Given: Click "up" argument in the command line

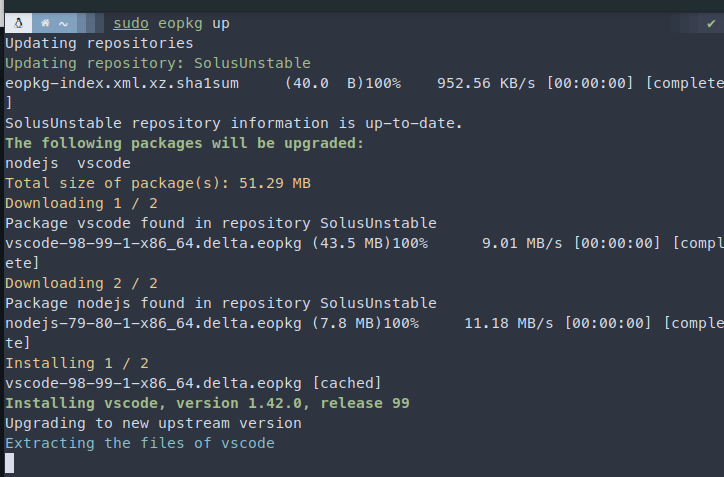Looking at the screenshot, I should click(x=221, y=24).
